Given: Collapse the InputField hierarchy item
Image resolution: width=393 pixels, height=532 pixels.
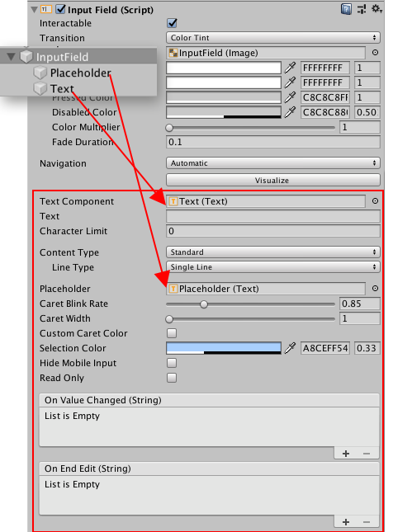Looking at the screenshot, I should tap(12, 56).
